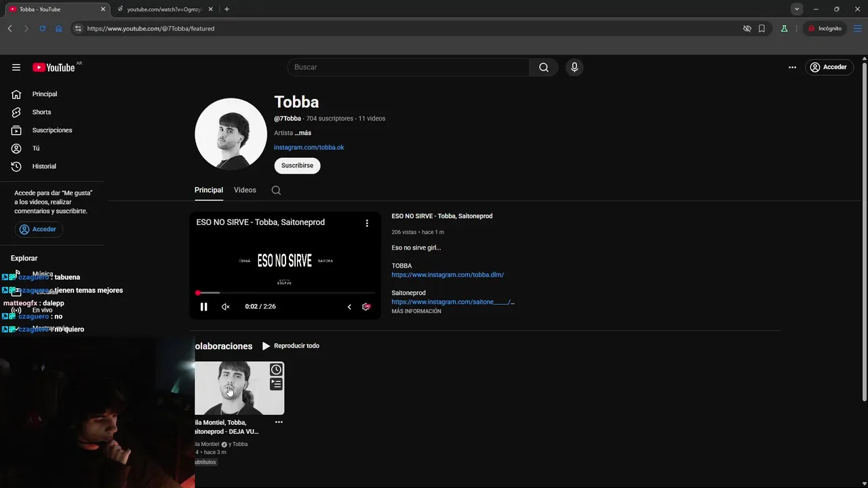Viewport: 868px width, 488px height.
Task: Click the Tobba channel avatar
Action: click(231, 134)
